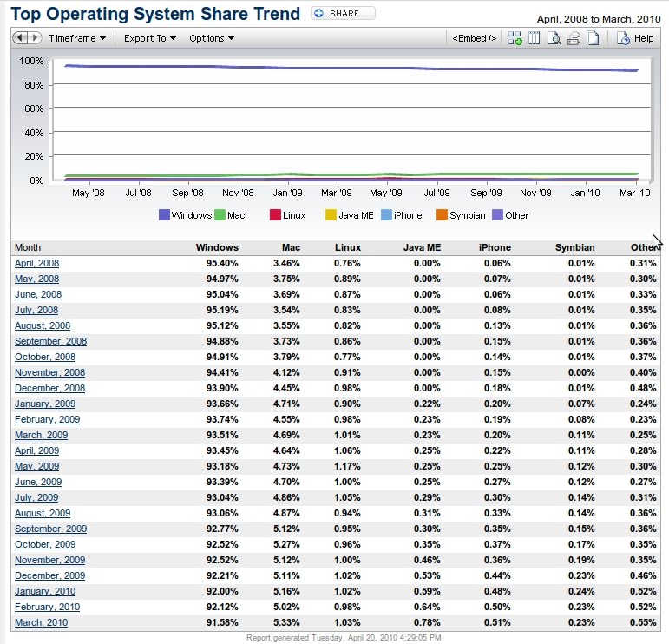
Task: Click the iPhone column header
Action: tap(495, 247)
